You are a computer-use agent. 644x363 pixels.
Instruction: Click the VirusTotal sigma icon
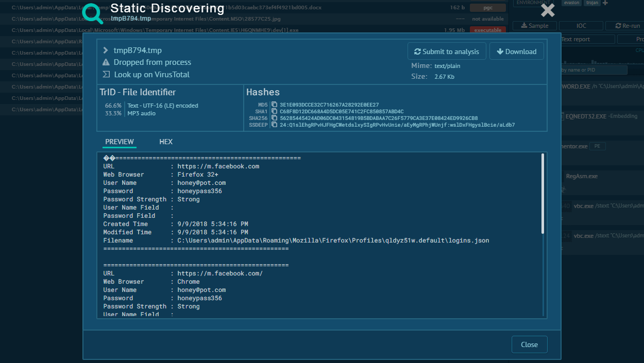click(106, 75)
